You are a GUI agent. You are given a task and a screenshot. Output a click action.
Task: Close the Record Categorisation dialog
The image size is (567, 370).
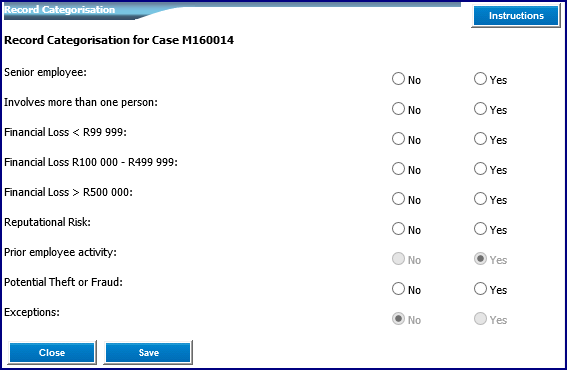pyautogui.click(x=52, y=353)
